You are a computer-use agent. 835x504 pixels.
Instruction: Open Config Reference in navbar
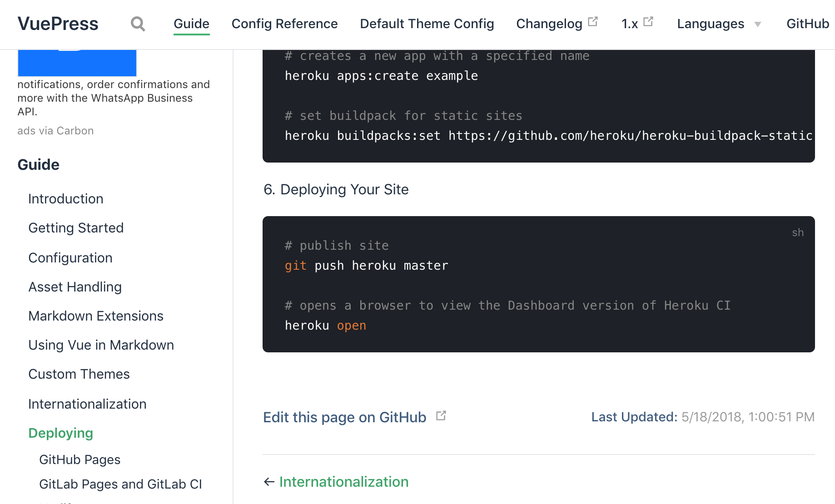[x=284, y=24]
